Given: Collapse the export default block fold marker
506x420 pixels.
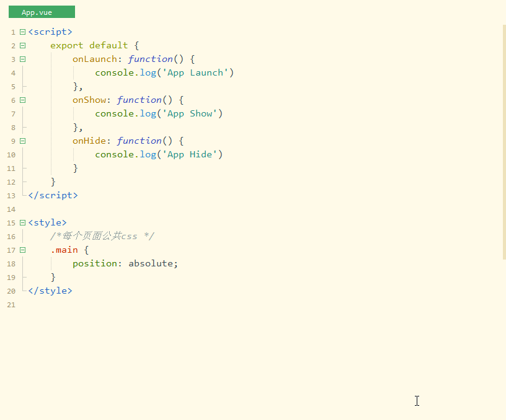Looking at the screenshot, I should pyautogui.click(x=23, y=45).
